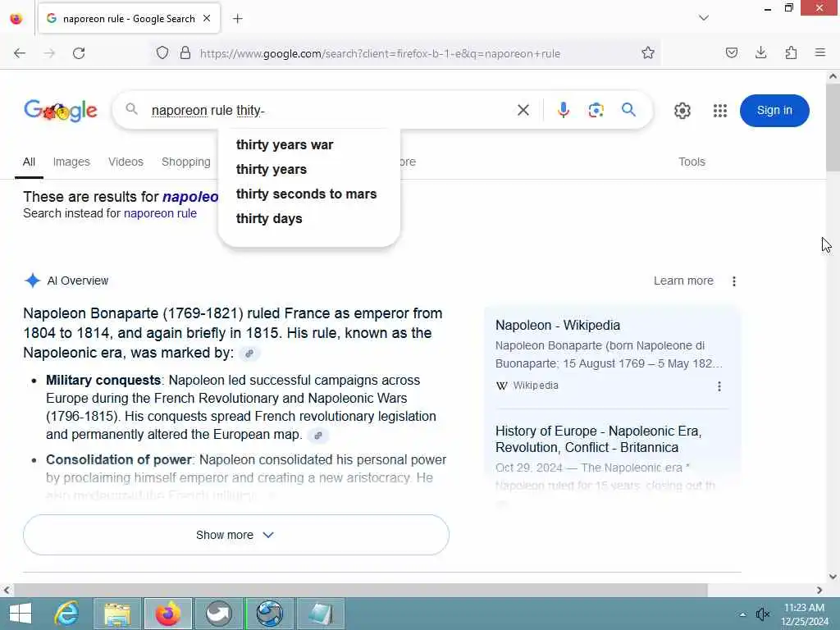
Task: Click the Google doodle logo
Action: coord(61,111)
